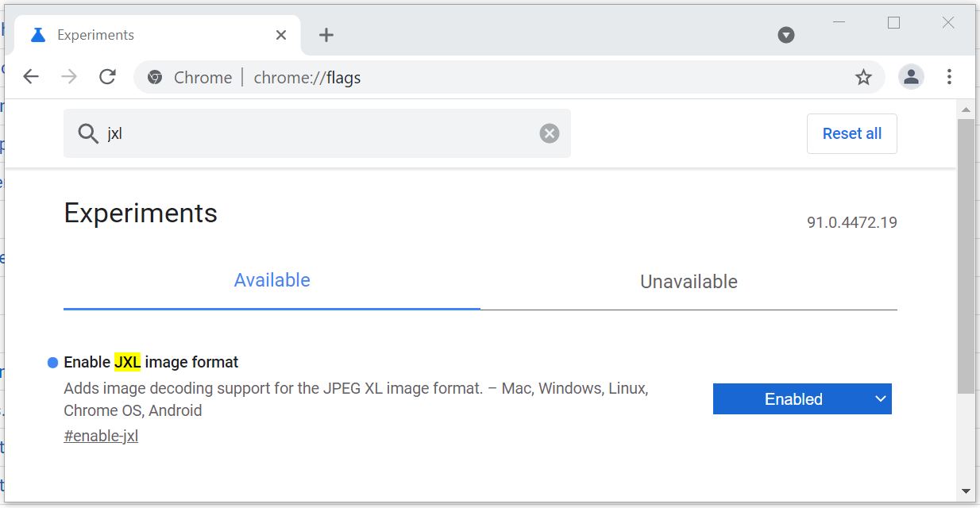This screenshot has width=980, height=508.
Task: Click the magnifier icon in the flags search box
Action: 88,133
